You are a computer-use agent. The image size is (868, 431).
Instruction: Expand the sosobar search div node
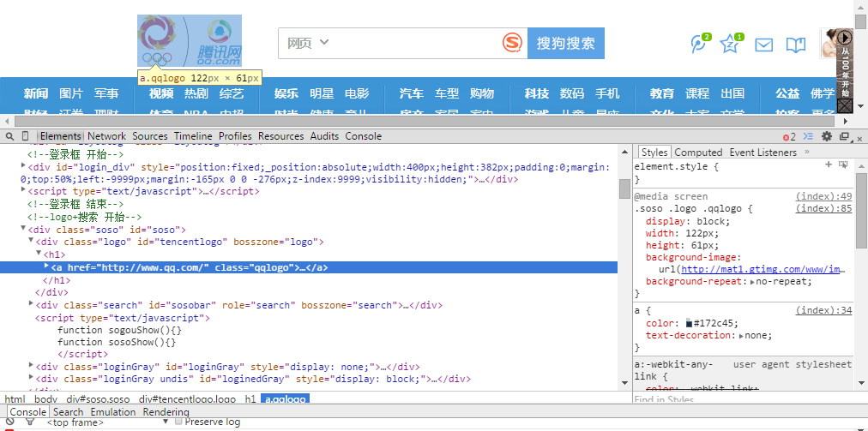coord(31,303)
